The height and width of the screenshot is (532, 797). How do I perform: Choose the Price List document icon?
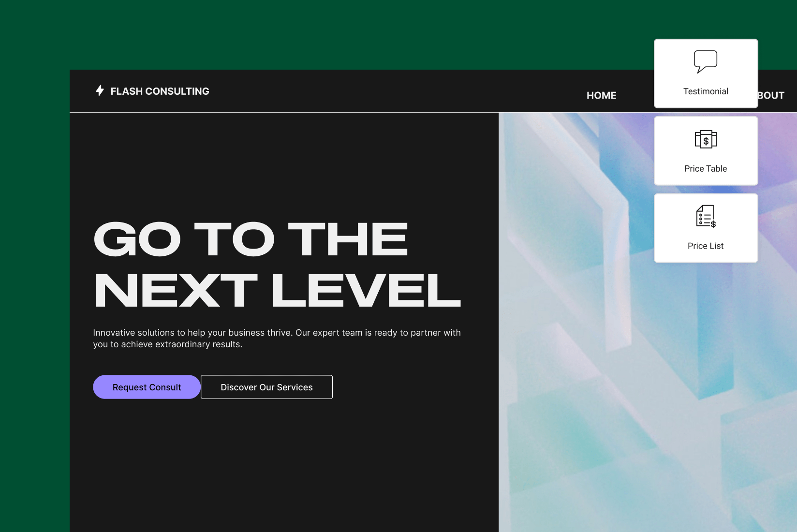click(x=706, y=216)
